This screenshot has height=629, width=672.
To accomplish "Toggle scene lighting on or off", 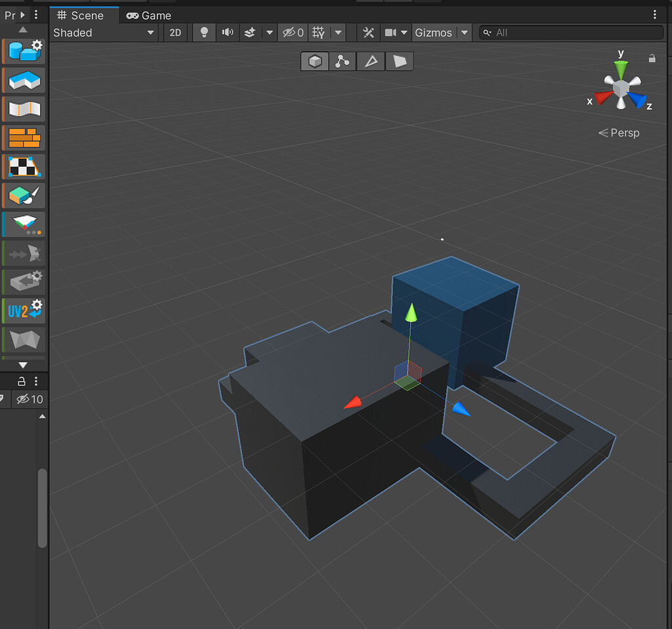I will pyautogui.click(x=203, y=32).
